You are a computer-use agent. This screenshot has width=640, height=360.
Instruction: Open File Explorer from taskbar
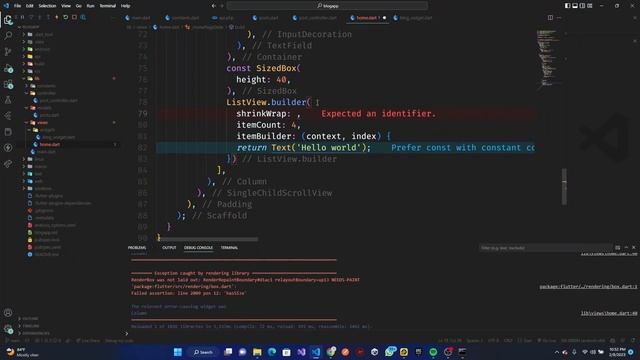(x=257, y=352)
